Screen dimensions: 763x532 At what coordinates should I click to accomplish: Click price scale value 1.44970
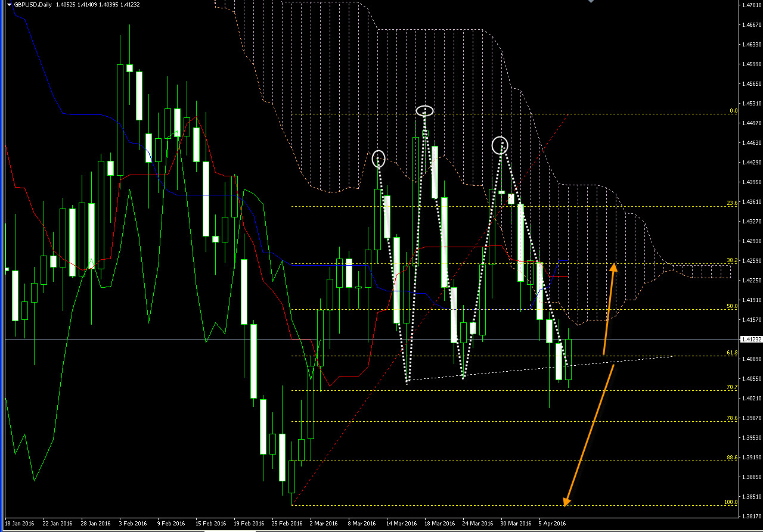(x=750, y=123)
